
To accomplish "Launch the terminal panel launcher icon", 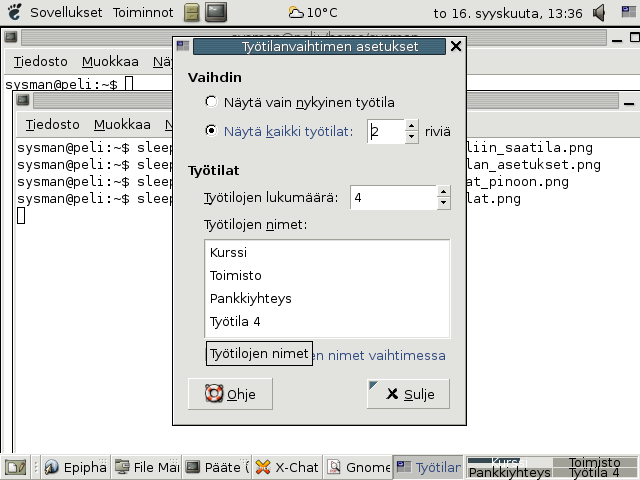I will [216, 12].
